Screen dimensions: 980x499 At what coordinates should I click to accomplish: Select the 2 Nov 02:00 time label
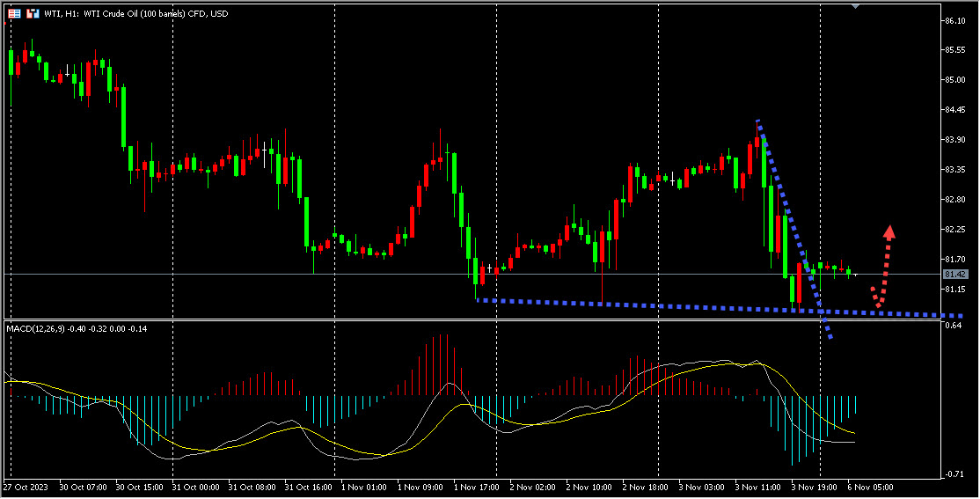click(x=533, y=488)
